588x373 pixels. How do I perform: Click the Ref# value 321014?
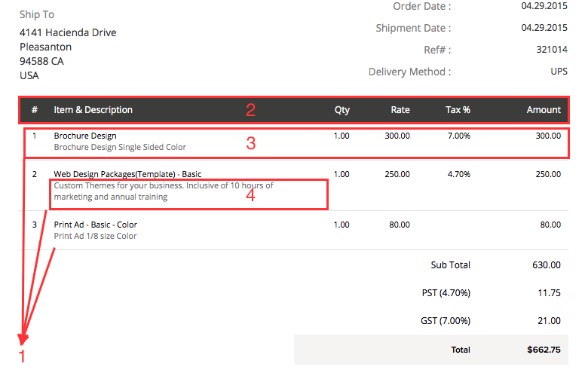pos(553,50)
